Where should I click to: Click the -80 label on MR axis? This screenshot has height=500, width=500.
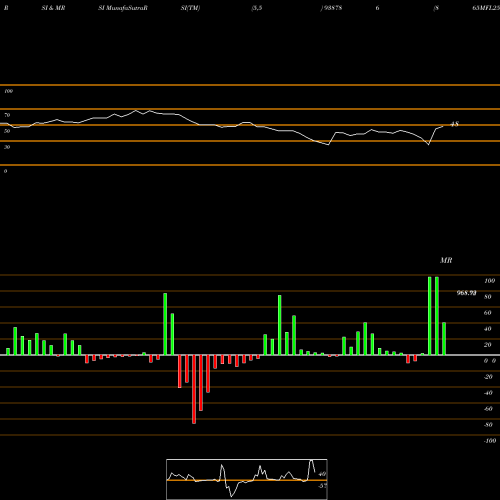pos(488,425)
